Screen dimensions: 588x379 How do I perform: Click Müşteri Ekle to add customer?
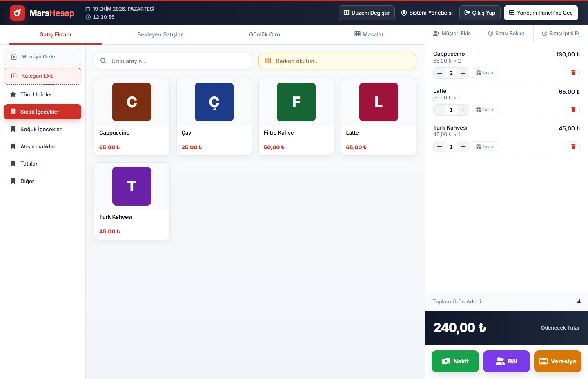click(452, 34)
